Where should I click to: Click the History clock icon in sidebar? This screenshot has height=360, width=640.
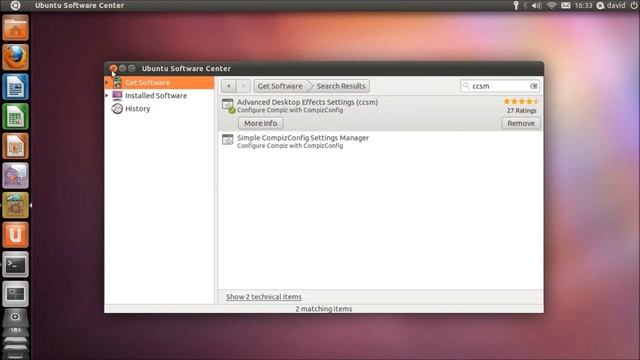(117, 109)
